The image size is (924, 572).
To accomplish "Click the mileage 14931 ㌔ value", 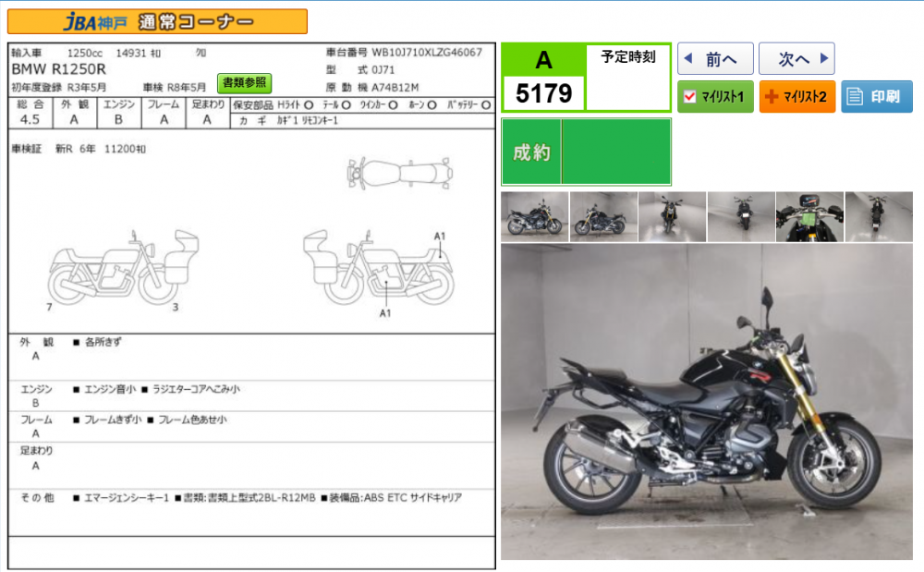I will point(138,54).
